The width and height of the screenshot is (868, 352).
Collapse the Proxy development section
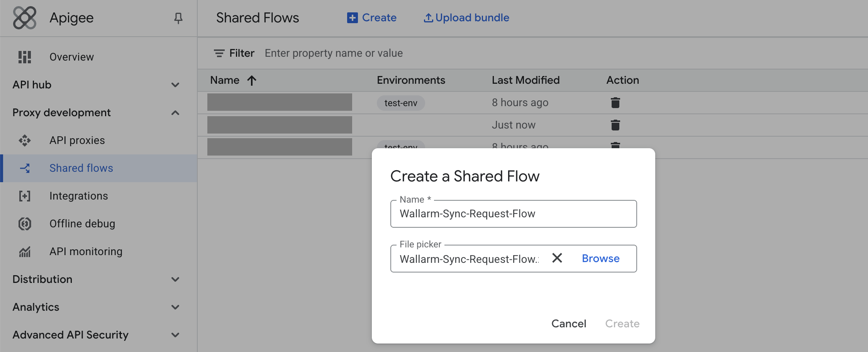click(x=176, y=113)
